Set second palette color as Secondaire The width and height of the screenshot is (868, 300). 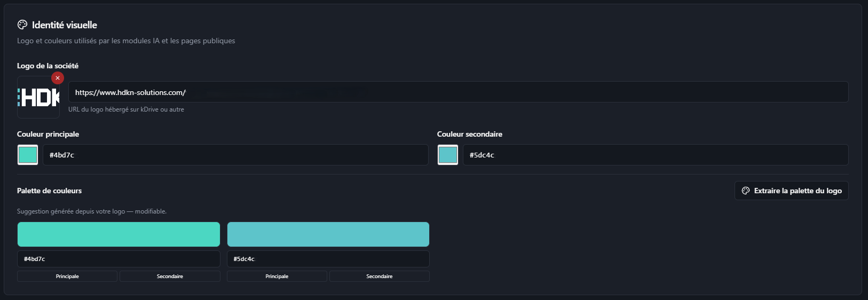tap(380, 276)
